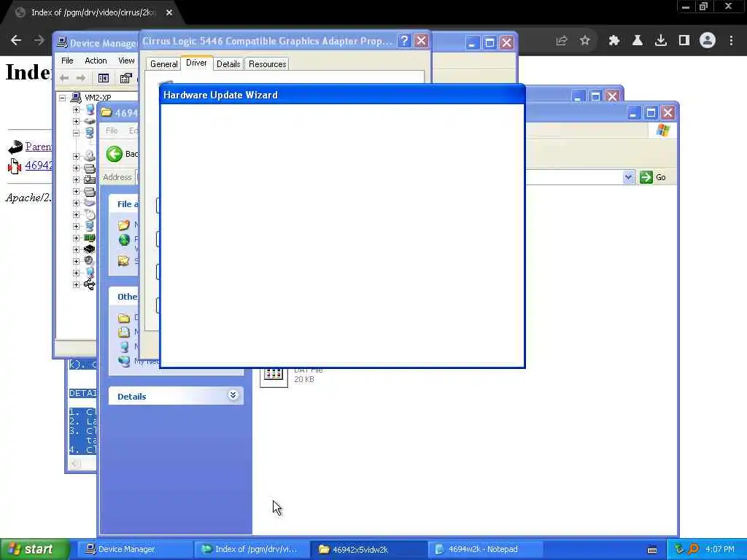This screenshot has width=747, height=560.
Task: Expand the Processors chip icon node
Action: [76, 249]
